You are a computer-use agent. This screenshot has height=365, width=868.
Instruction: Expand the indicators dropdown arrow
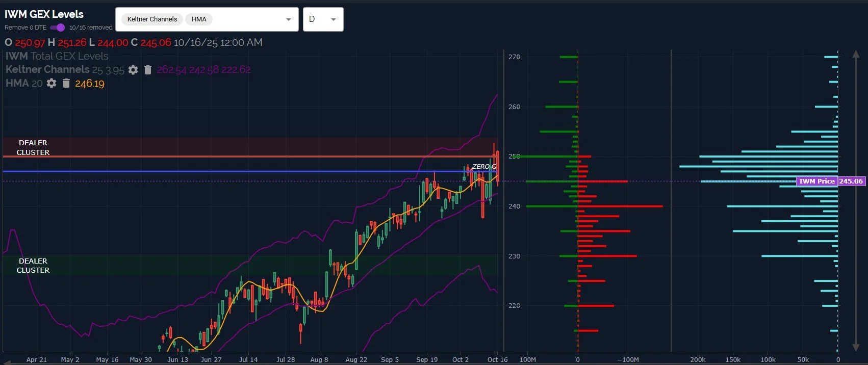point(289,19)
